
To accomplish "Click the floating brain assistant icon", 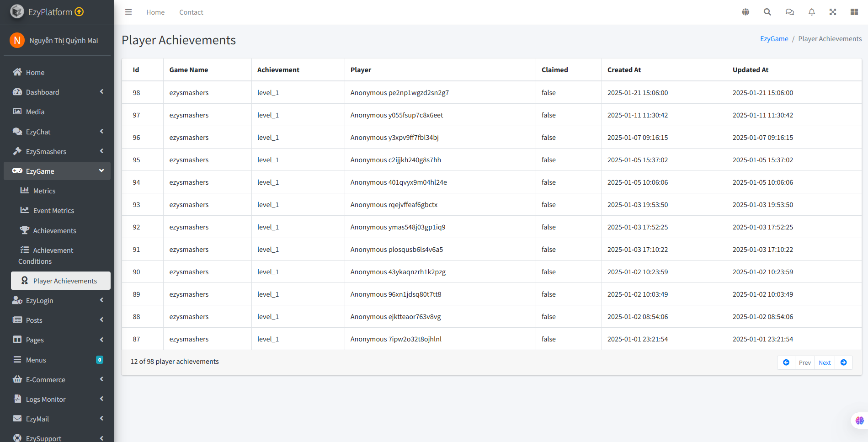I will click(x=859, y=420).
